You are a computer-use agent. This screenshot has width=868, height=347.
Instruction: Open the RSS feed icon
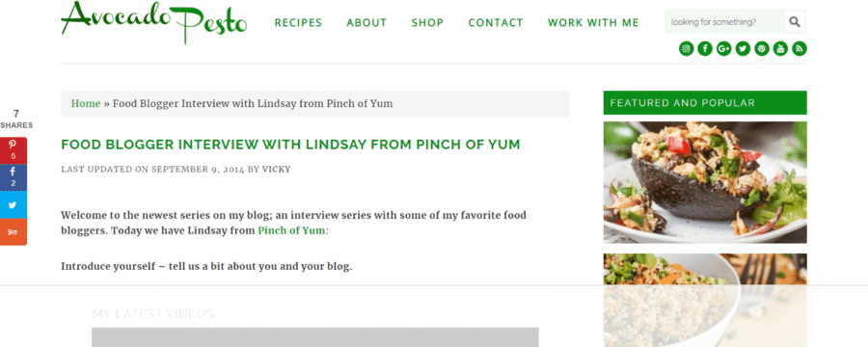(800, 49)
